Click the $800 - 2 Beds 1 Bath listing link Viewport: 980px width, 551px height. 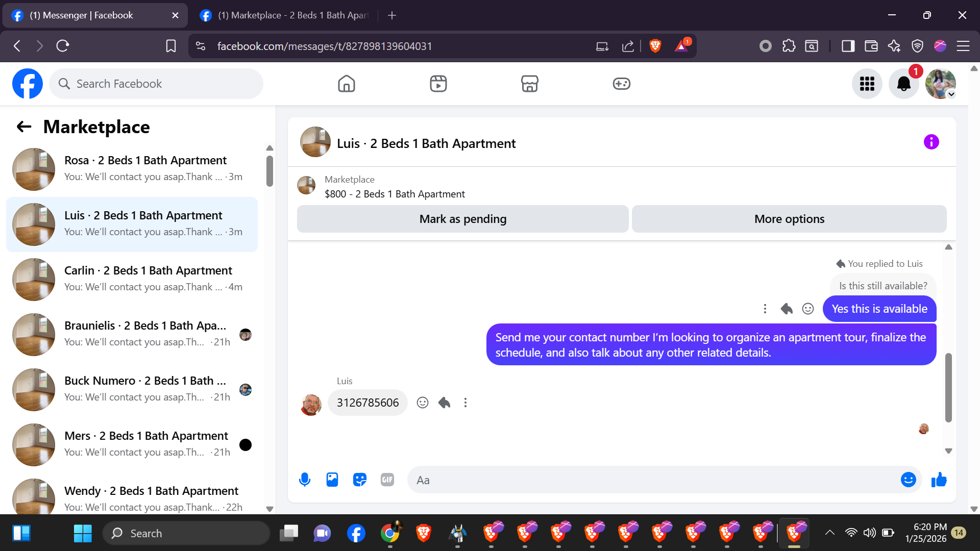[x=395, y=194]
